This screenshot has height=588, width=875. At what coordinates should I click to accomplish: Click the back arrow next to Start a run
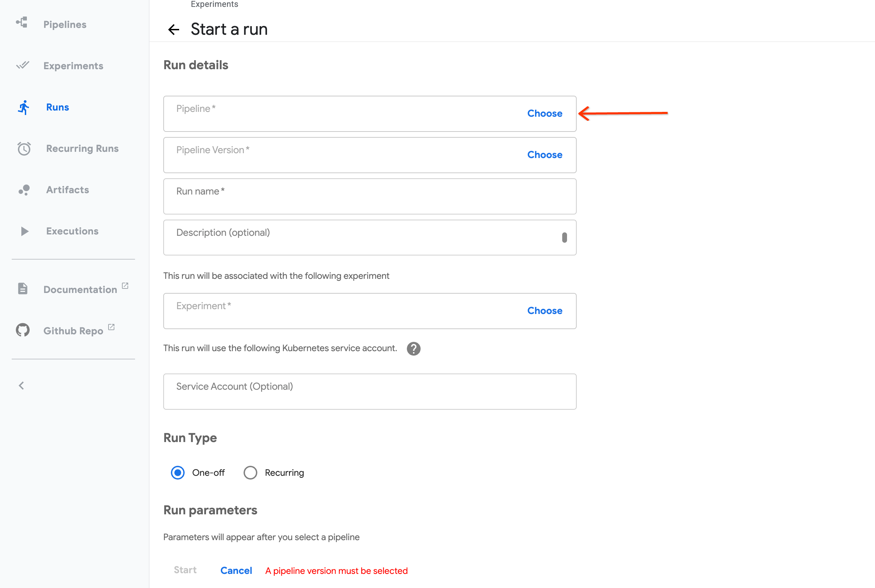(x=173, y=29)
